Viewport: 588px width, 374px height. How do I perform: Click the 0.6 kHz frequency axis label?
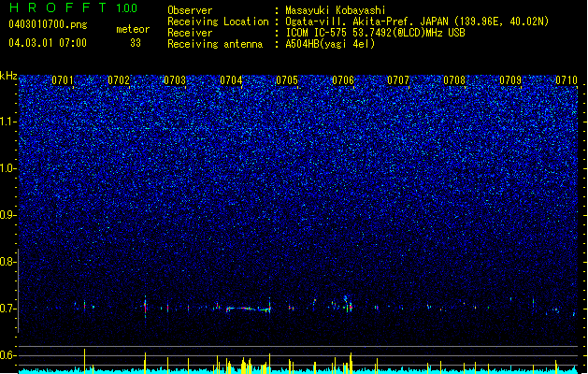(8, 355)
